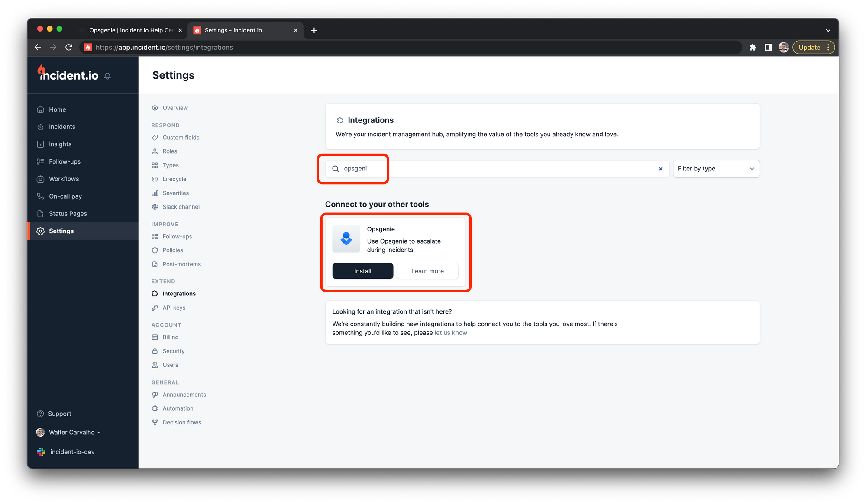Open Workflows in the sidebar
This screenshot has height=504, width=866.
64,179
